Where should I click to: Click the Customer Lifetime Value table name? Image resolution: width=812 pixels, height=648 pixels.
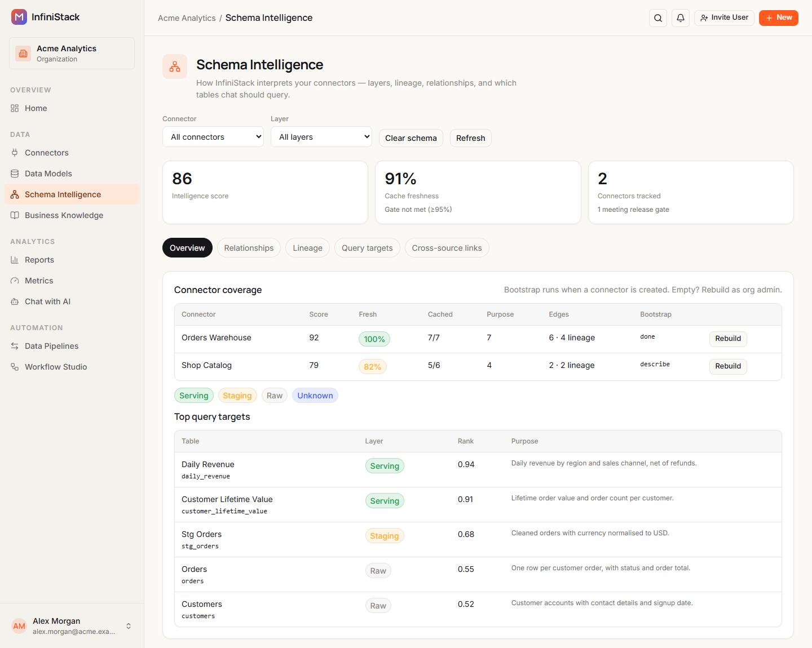click(227, 499)
